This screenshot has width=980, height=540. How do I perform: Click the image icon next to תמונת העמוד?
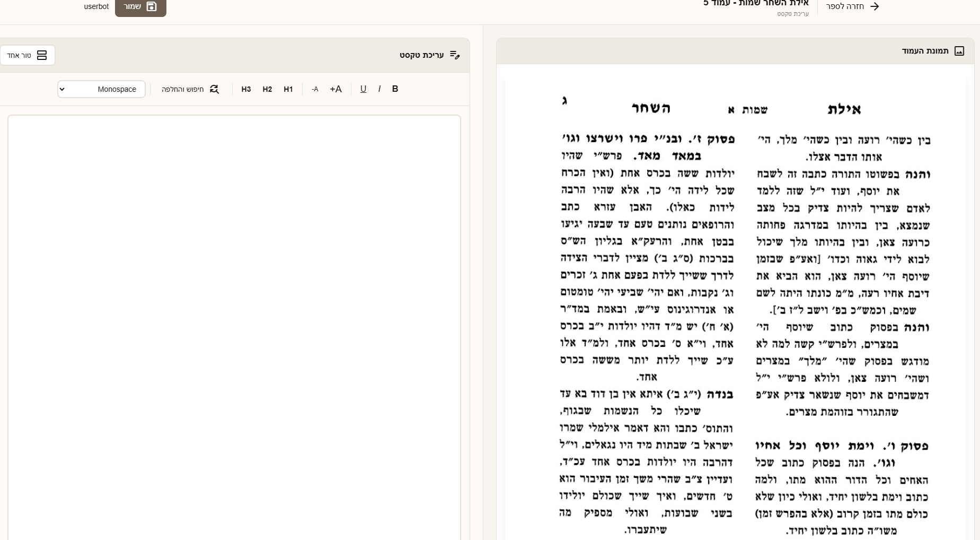(959, 51)
